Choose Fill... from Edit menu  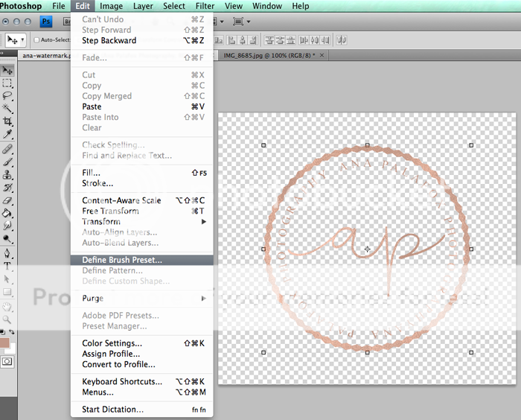142,173
